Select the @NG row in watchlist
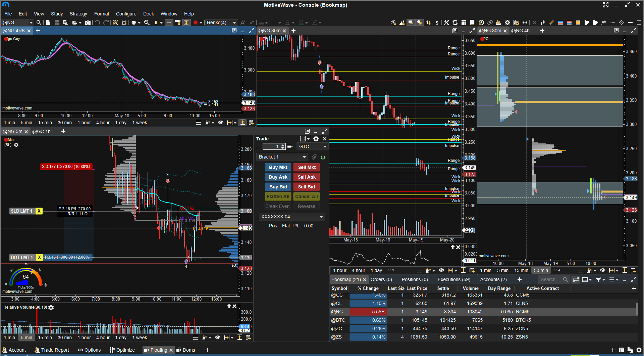This screenshot has height=356, width=644. click(x=483, y=312)
